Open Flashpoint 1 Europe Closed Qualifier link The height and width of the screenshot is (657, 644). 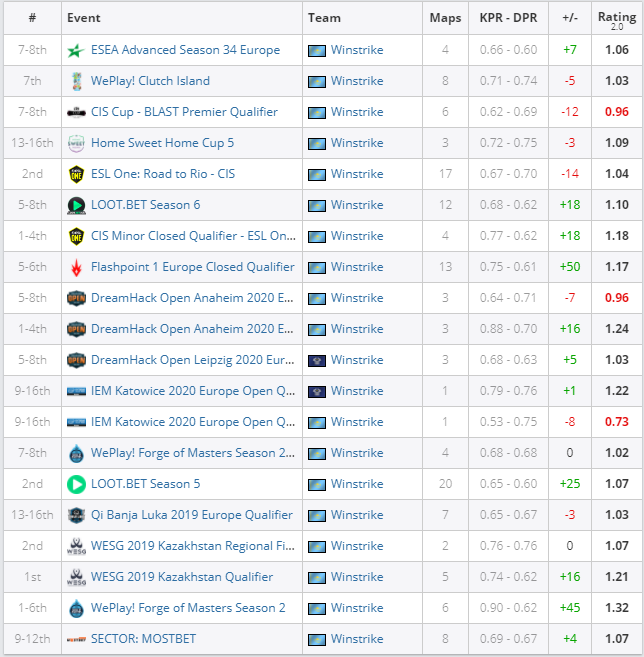click(192, 267)
